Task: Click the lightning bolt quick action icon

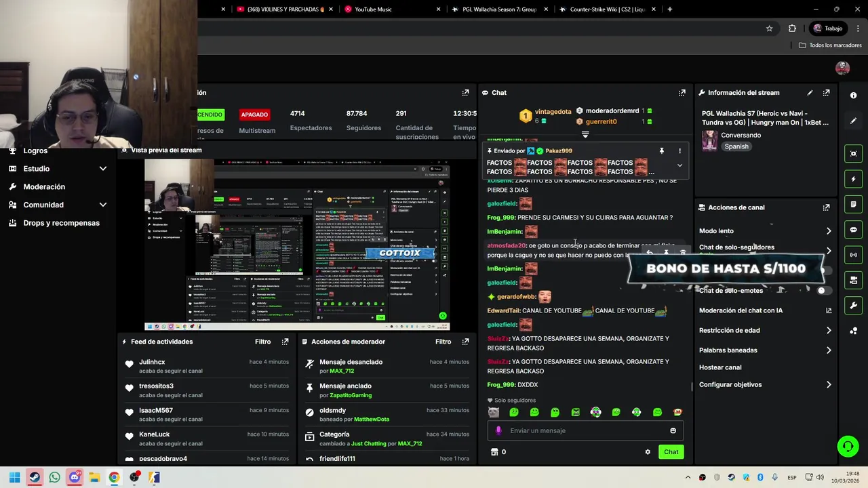Action: [x=853, y=179]
